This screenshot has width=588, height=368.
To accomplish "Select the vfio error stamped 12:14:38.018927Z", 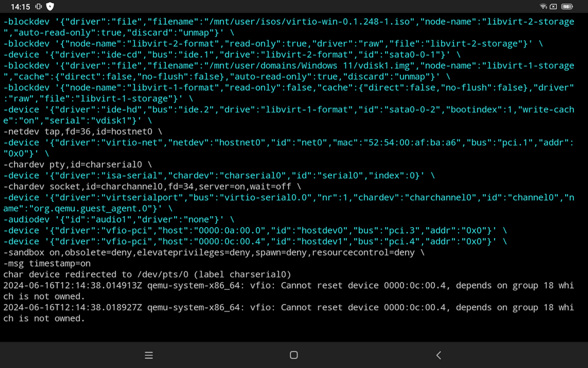I will 289,313.
